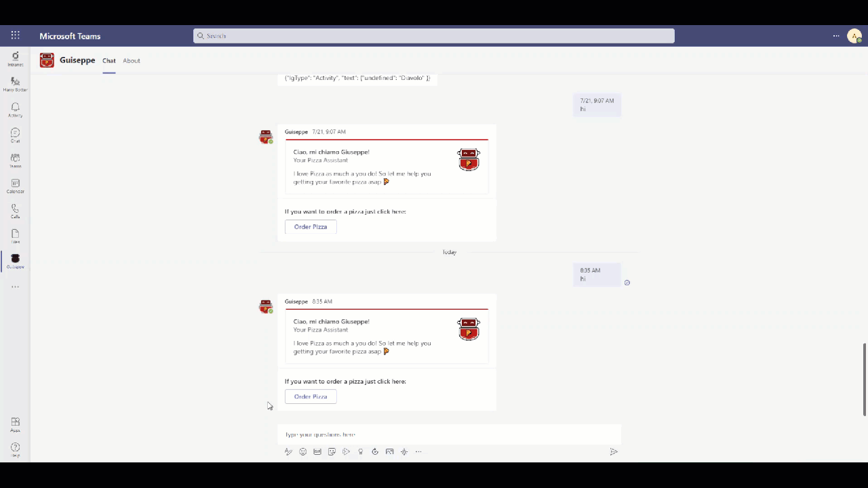868x488 pixels.
Task: Click Order Pizza in the 7/21 9:07 AM card
Action: (x=311, y=227)
